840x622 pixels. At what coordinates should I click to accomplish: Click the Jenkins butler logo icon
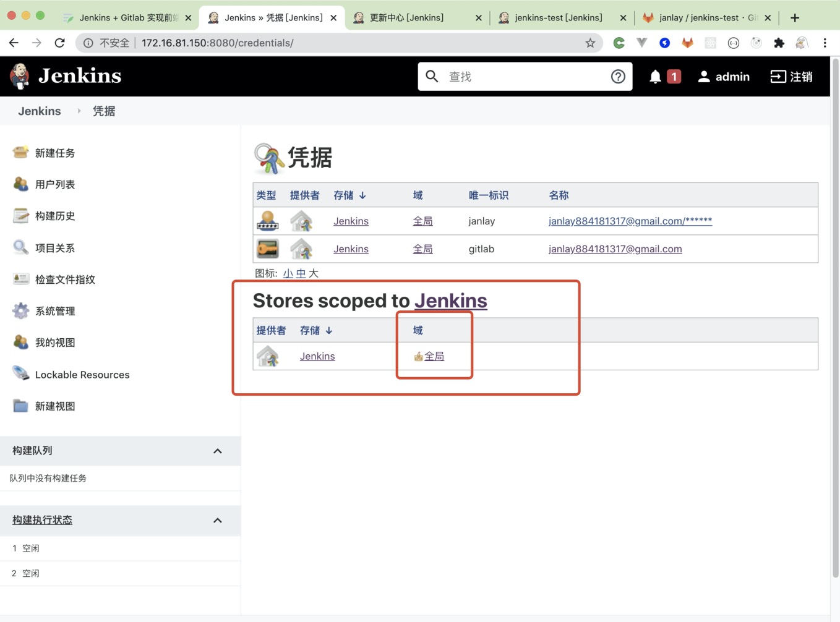[20, 76]
